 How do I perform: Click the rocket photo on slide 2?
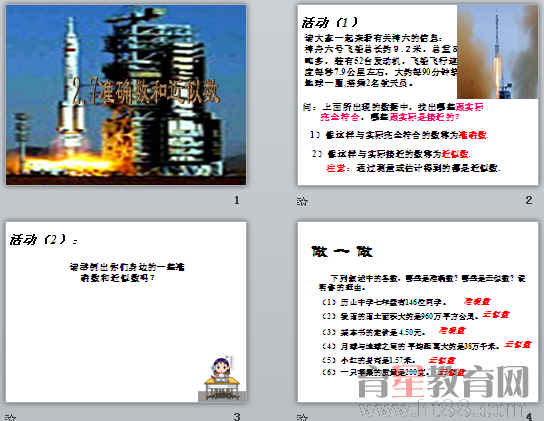[498, 52]
